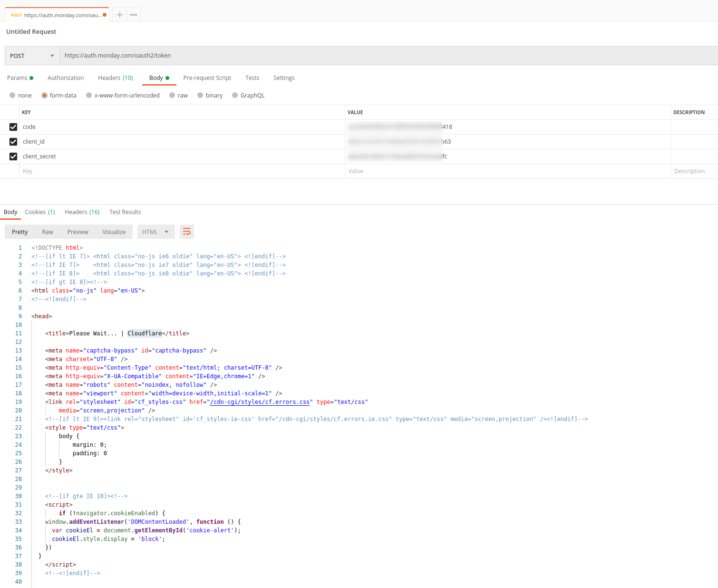
Task: Open the request Settings tab
Action: tap(284, 78)
